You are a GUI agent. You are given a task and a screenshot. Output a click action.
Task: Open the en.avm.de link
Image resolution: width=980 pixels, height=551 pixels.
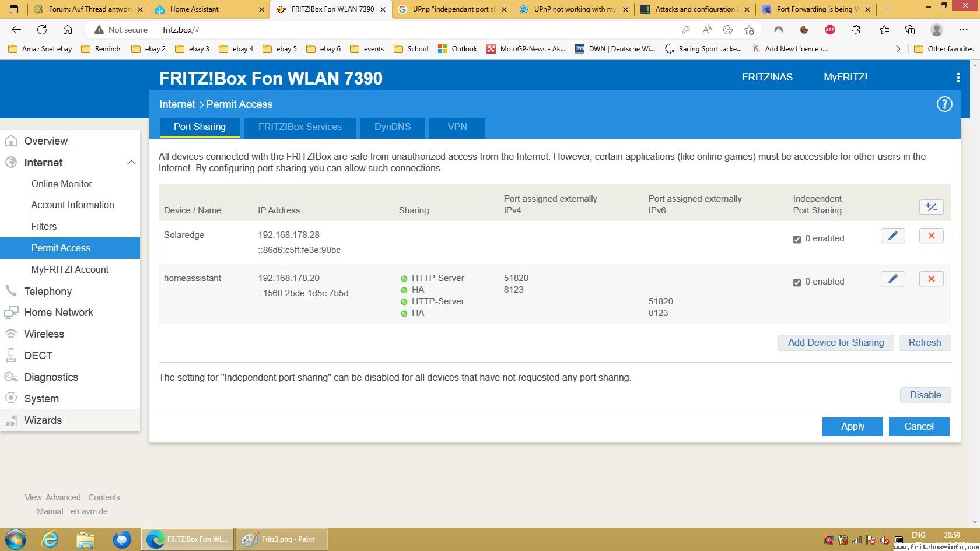point(89,512)
